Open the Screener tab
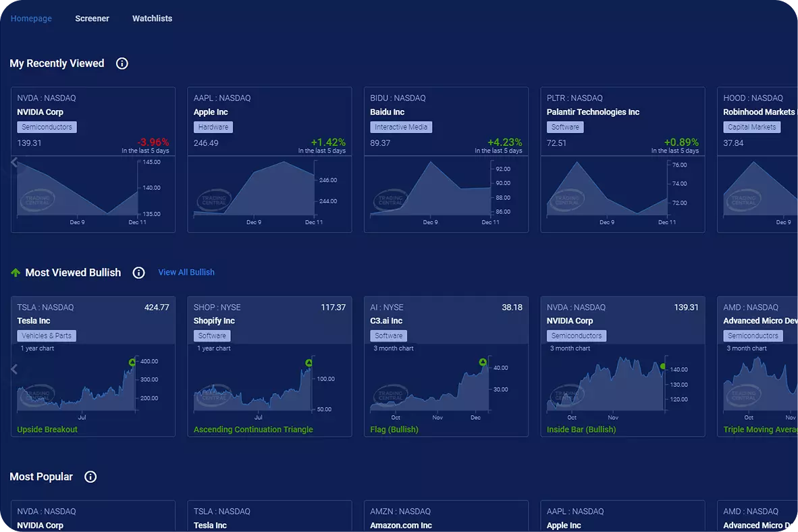 point(92,18)
